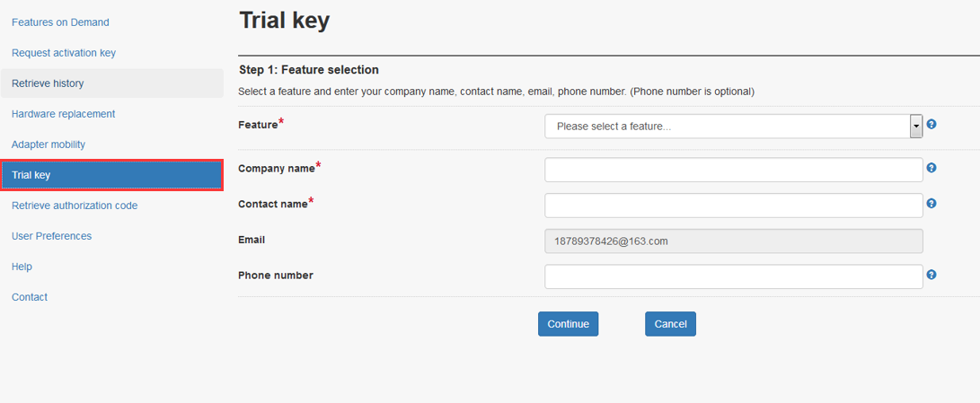Click into the Phone number field
980x403 pixels.
pos(733,276)
